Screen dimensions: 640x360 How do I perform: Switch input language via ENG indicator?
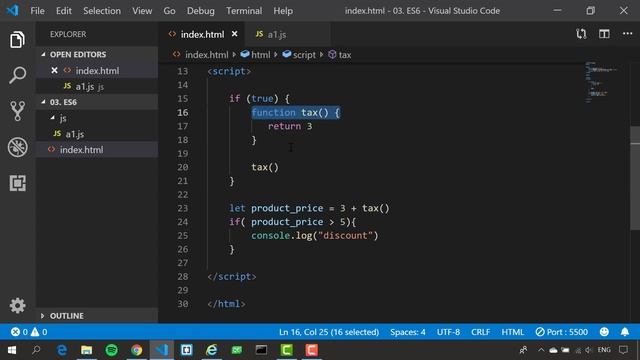pos(604,350)
